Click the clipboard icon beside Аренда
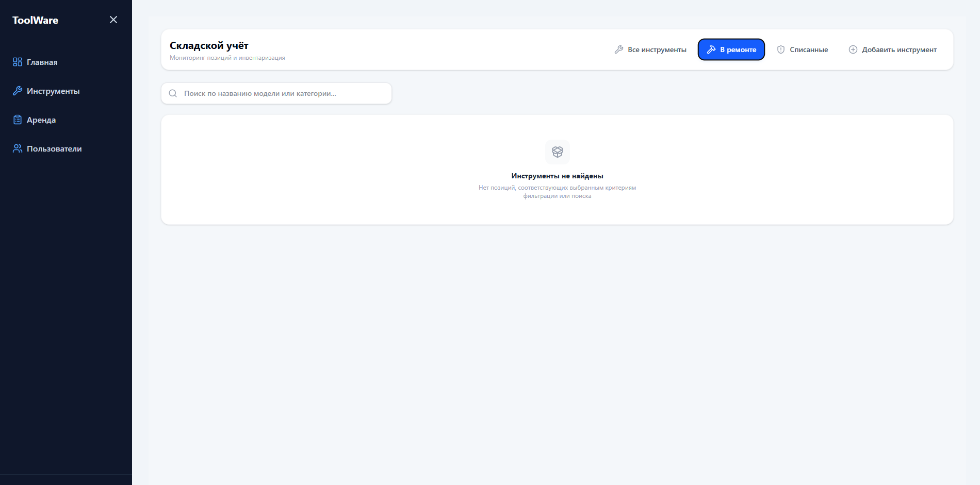980x485 pixels. (x=18, y=120)
